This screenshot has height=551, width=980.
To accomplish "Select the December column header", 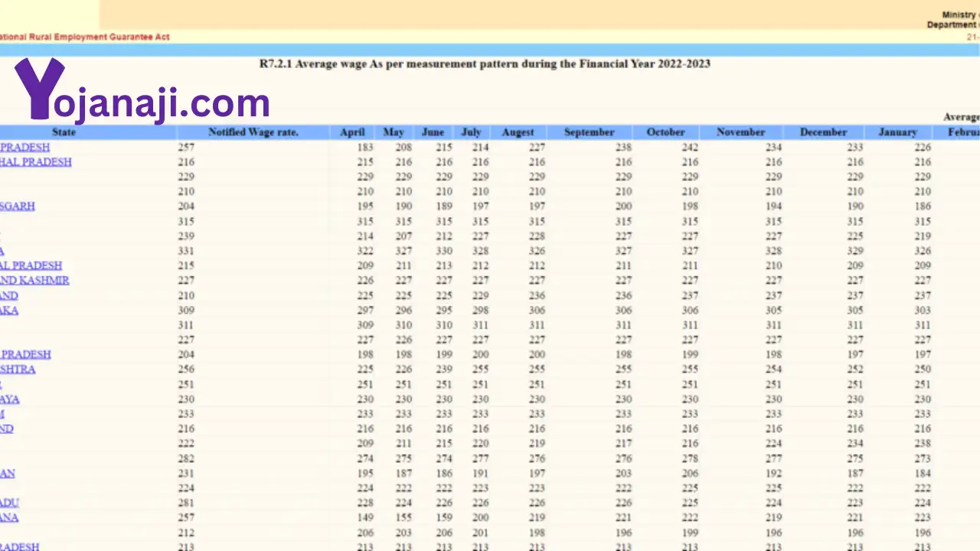I will pyautogui.click(x=823, y=132).
